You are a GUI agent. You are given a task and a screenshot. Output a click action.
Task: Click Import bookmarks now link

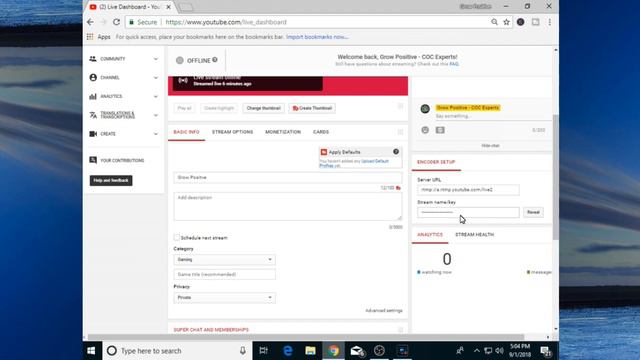317,37
